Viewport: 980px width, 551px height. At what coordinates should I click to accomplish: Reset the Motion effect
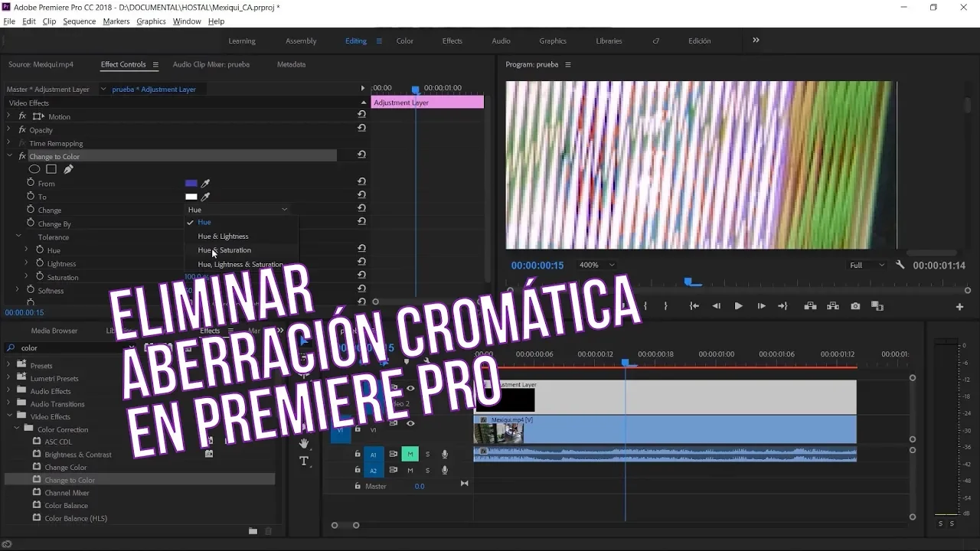(x=361, y=115)
